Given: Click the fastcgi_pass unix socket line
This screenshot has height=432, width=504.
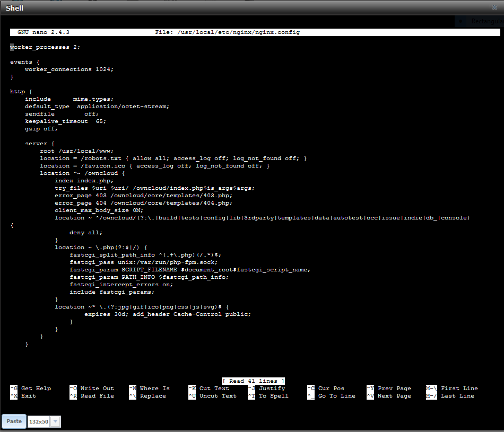Looking at the screenshot, I should coord(143,262).
